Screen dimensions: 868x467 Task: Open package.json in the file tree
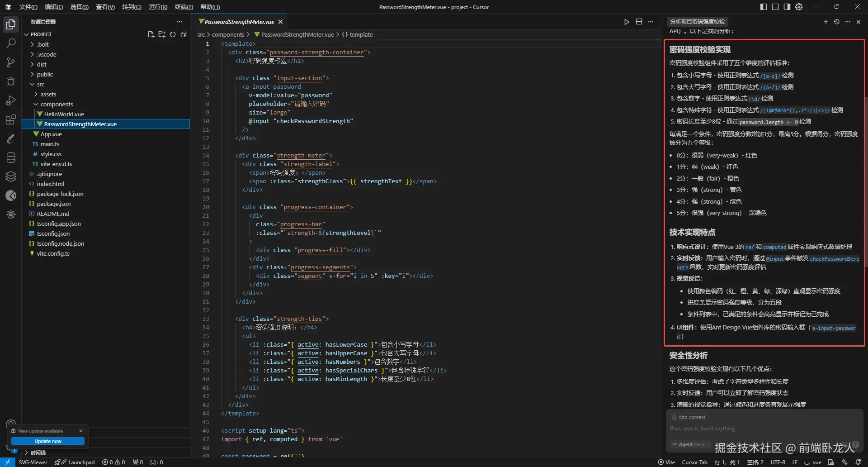tap(106, 204)
